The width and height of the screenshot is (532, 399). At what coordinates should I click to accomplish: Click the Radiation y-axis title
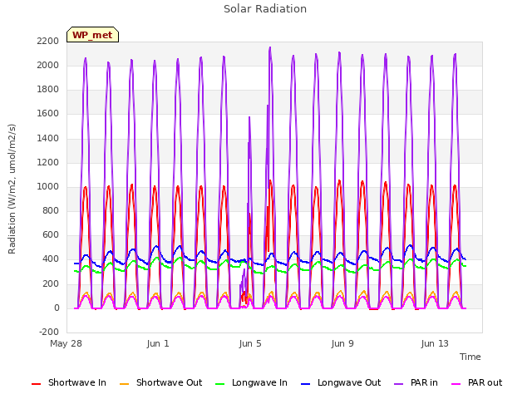(12, 189)
